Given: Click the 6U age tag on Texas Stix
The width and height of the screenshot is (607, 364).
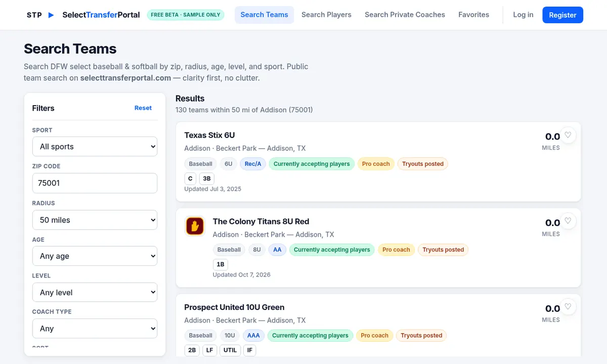Looking at the screenshot, I should coord(229,164).
